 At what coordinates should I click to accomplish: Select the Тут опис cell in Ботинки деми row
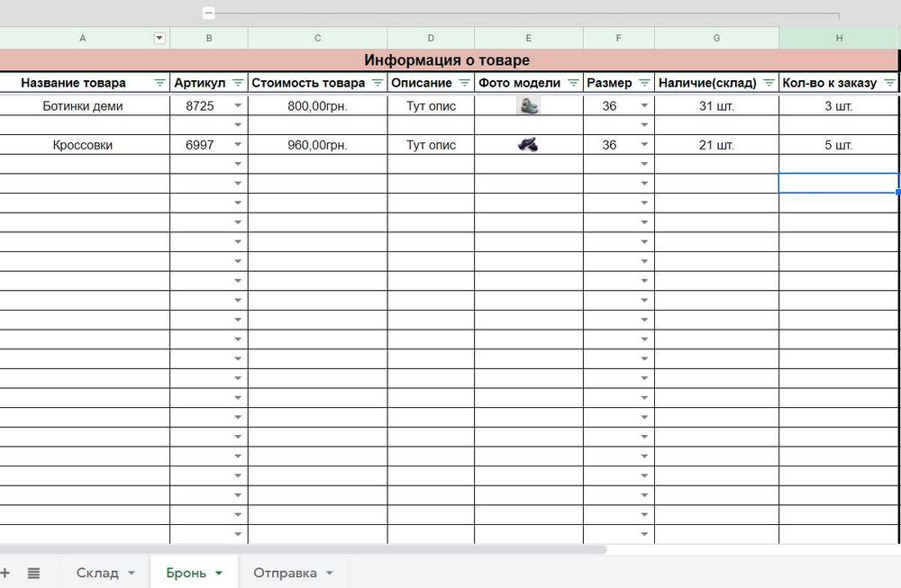pyautogui.click(x=431, y=105)
